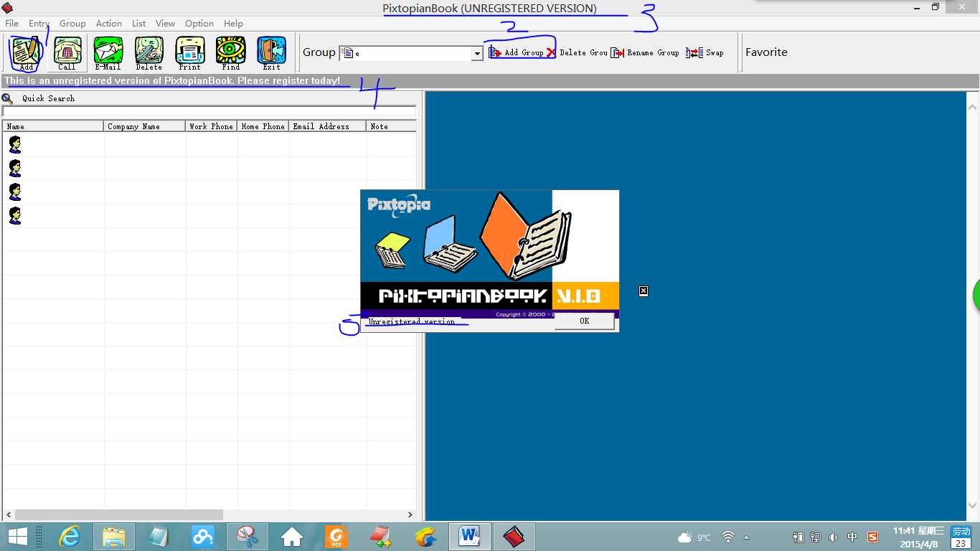The height and width of the screenshot is (551, 980).
Task: Open the View menu
Action: coord(166,24)
